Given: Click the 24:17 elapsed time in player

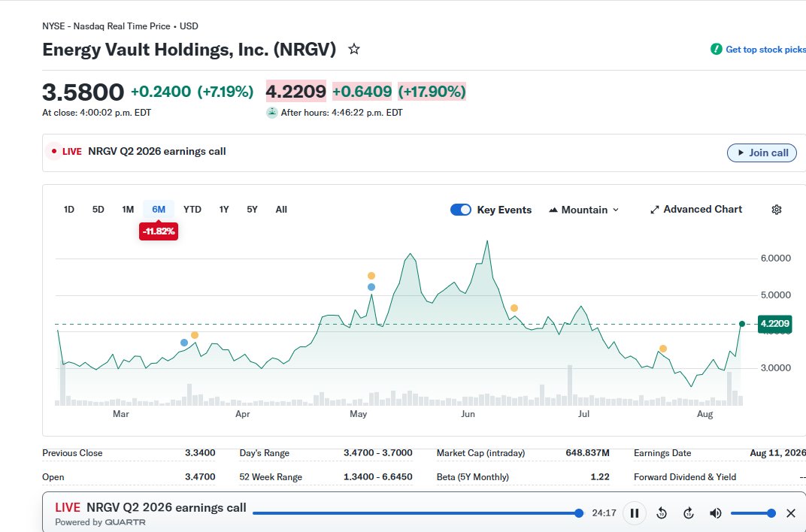Looking at the screenshot, I should 604,513.
